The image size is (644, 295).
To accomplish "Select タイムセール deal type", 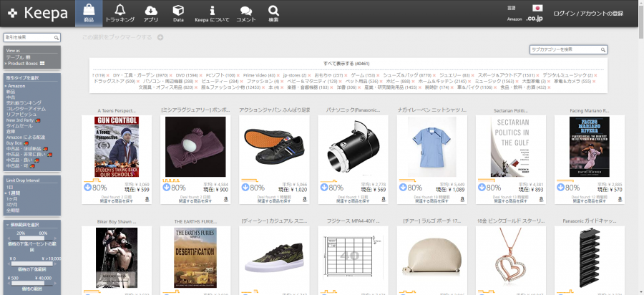I will pyautogui.click(x=18, y=126).
